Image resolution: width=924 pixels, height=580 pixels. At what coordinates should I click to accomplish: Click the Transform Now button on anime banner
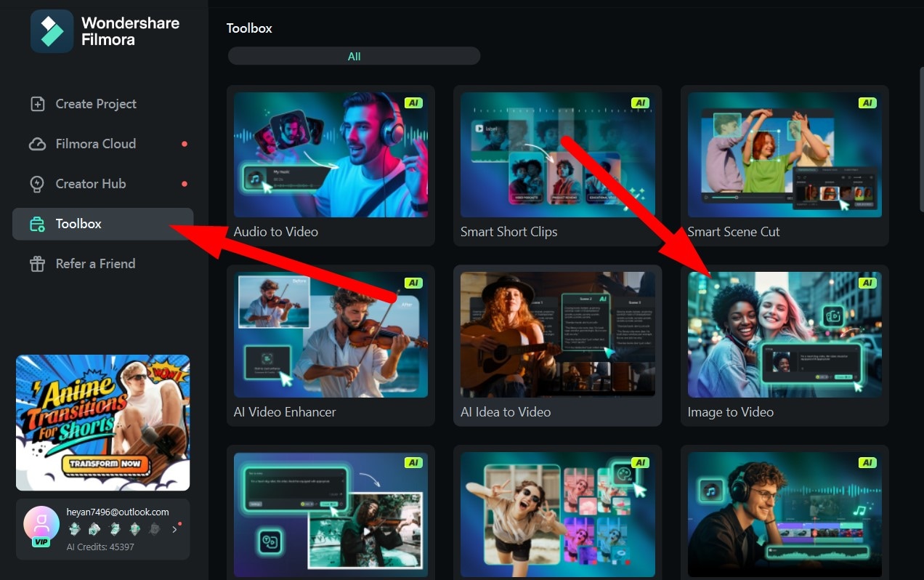coord(105,464)
